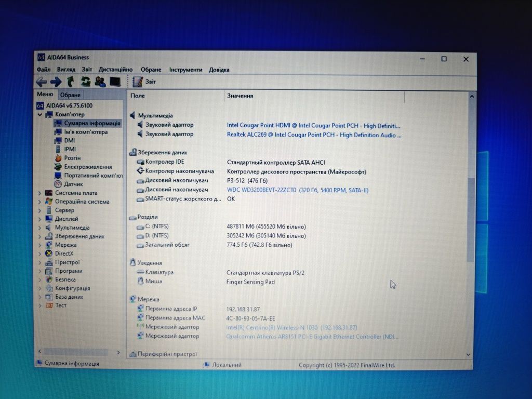This screenshot has height=399, width=532.
Task: Select IPMI in the tree
Action: pos(70,149)
